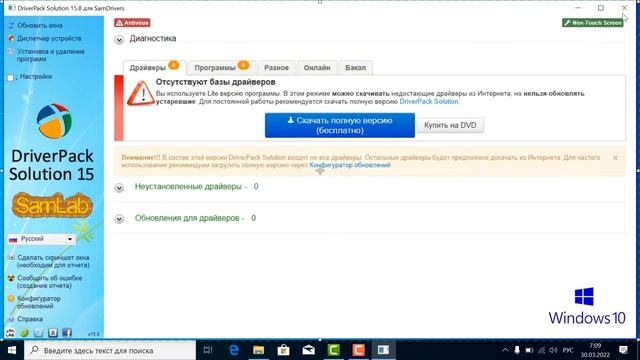This screenshot has height=360, width=640.
Task: Switch to the Бэкап tab
Action: [x=356, y=68]
